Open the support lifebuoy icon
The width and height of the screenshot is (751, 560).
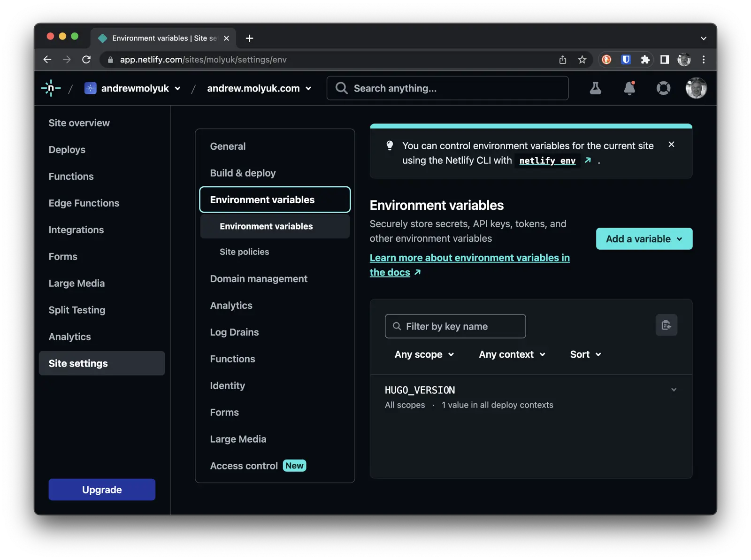[x=663, y=88]
